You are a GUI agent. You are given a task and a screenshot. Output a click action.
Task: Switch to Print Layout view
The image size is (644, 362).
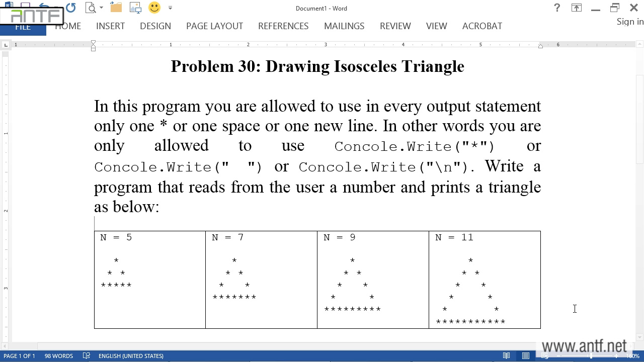pos(526,356)
